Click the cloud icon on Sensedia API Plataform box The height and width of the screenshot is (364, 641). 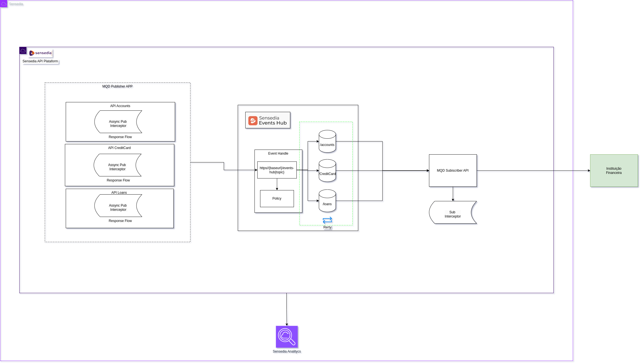click(x=23, y=50)
